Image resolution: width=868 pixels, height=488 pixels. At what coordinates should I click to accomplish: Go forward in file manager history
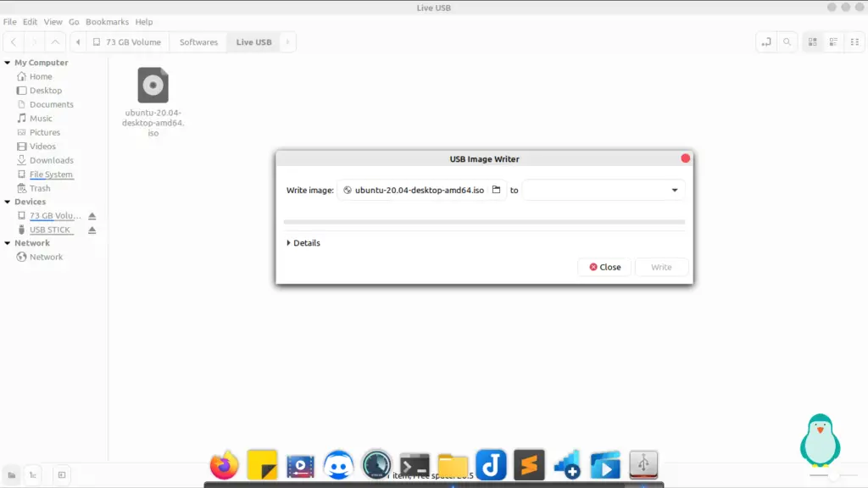34,42
